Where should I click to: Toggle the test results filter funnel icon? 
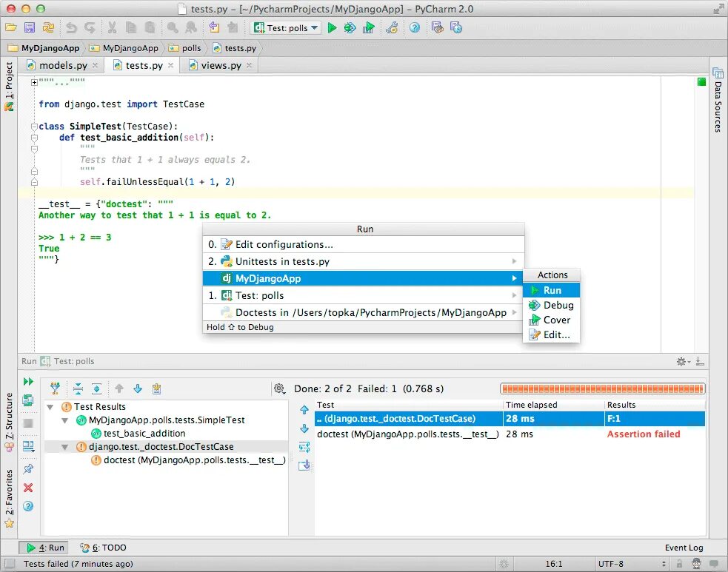tap(56, 388)
